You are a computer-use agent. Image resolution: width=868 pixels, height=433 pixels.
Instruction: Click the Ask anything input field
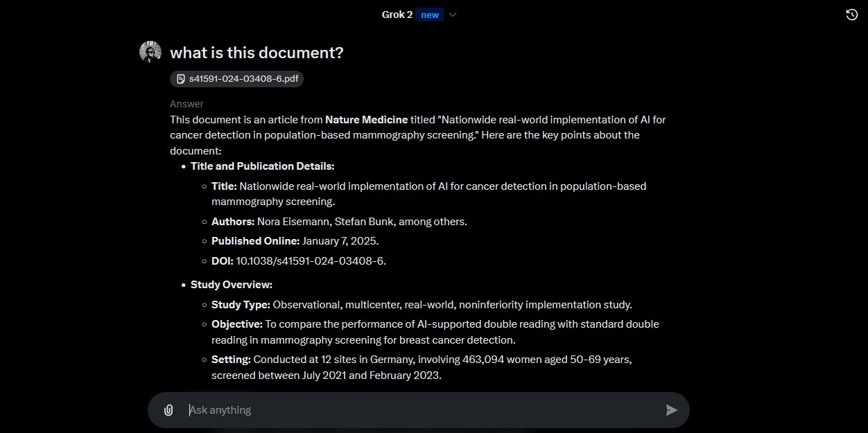[x=416, y=409]
